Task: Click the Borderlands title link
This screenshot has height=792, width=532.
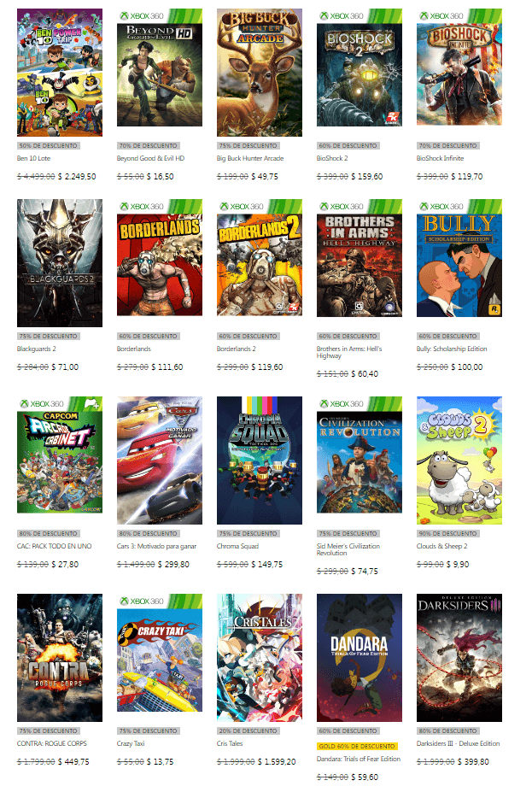Action: click(134, 349)
